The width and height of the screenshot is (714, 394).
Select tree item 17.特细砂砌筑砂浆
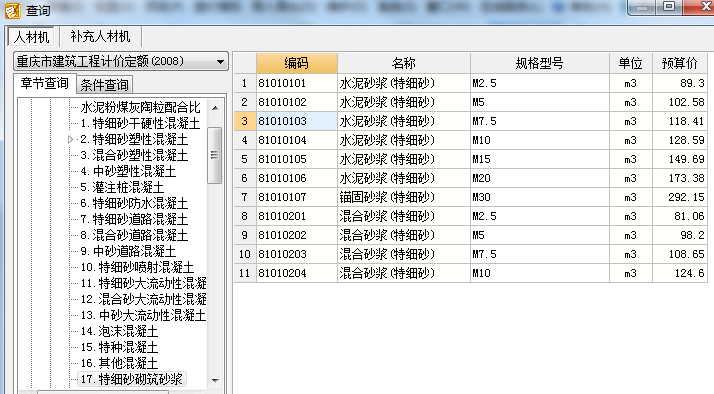point(132,379)
